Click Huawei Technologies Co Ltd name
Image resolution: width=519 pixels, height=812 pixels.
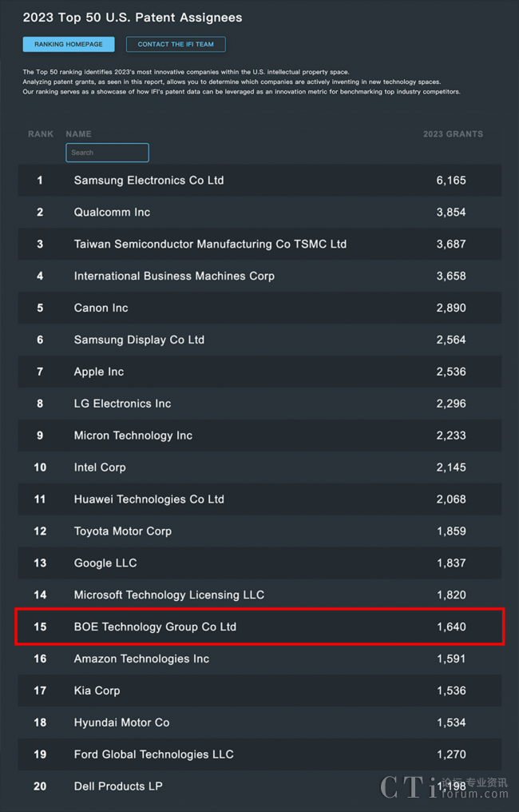149,500
